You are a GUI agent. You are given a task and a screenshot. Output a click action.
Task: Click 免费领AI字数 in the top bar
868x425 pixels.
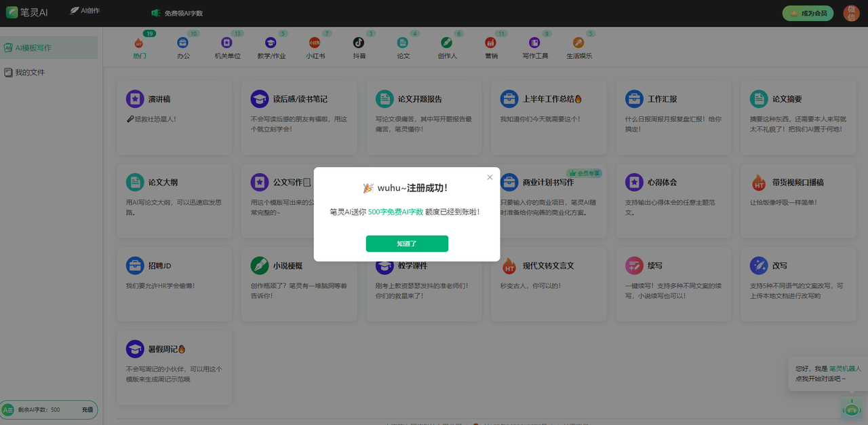click(x=180, y=12)
